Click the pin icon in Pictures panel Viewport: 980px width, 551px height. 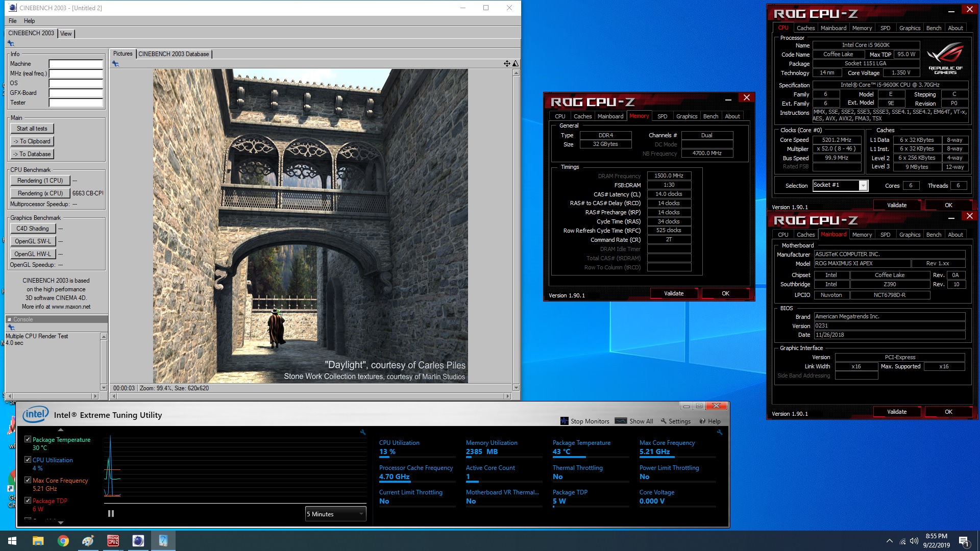pos(115,64)
